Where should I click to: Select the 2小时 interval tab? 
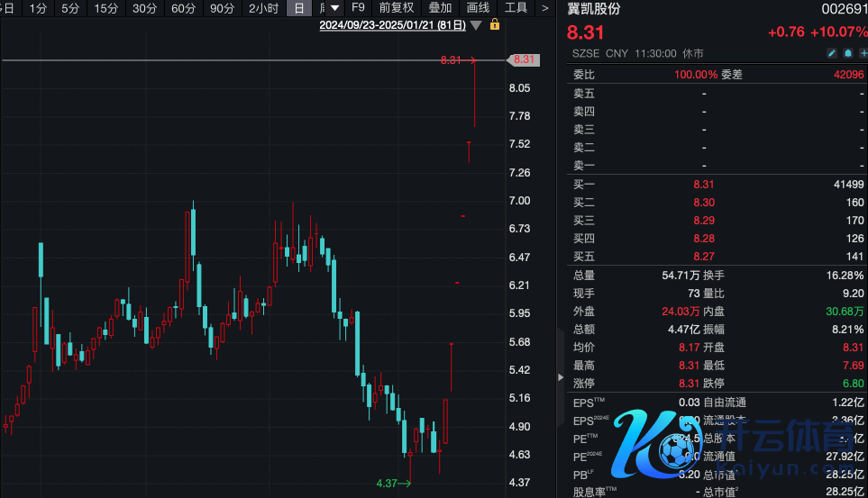tap(263, 8)
